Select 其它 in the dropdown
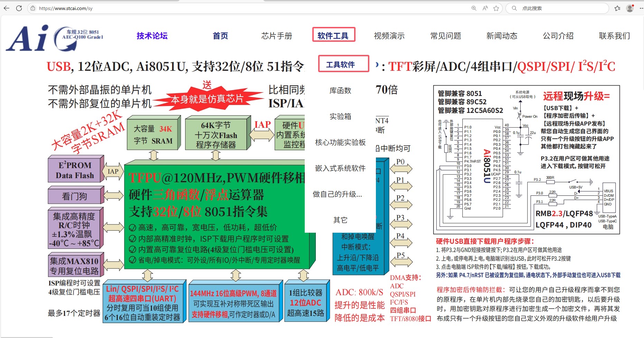This screenshot has width=644, height=338. (340, 220)
